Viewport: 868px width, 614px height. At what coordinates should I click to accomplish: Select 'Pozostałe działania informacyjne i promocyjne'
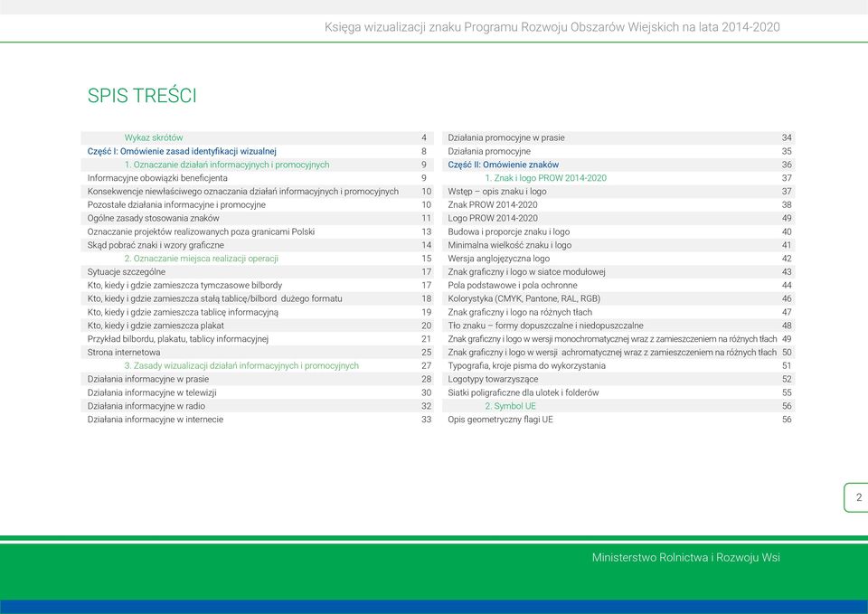pos(176,205)
